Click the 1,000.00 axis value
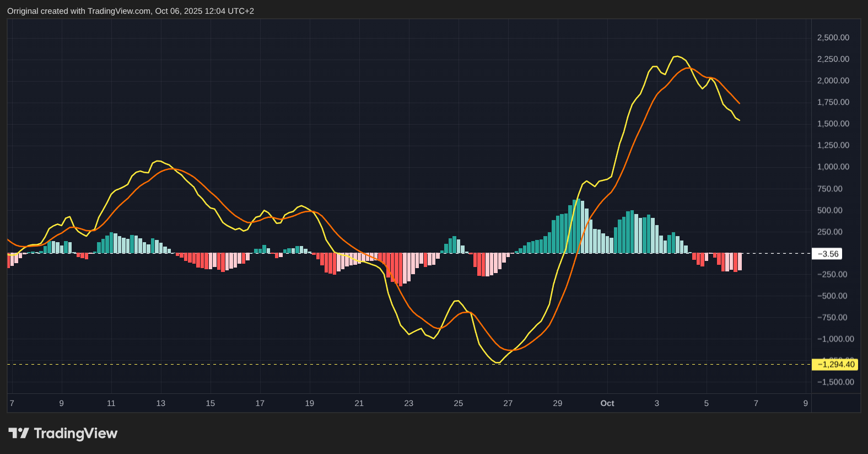Screen dimensions: 868x454 (833, 167)
